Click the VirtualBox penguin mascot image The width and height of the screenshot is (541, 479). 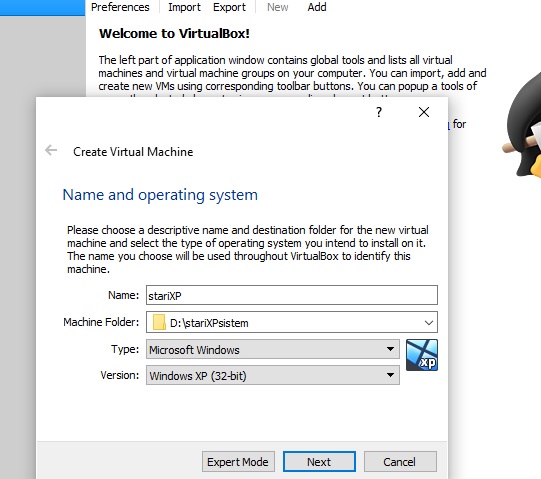[522, 124]
